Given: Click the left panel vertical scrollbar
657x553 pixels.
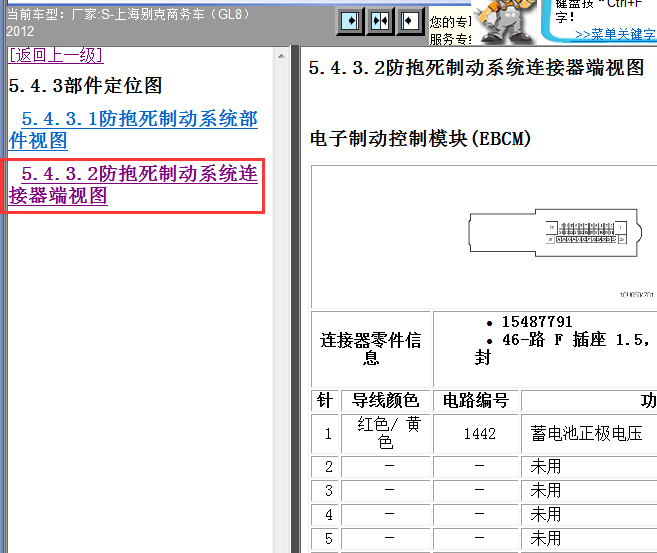Looking at the screenshot, I should point(281,300).
